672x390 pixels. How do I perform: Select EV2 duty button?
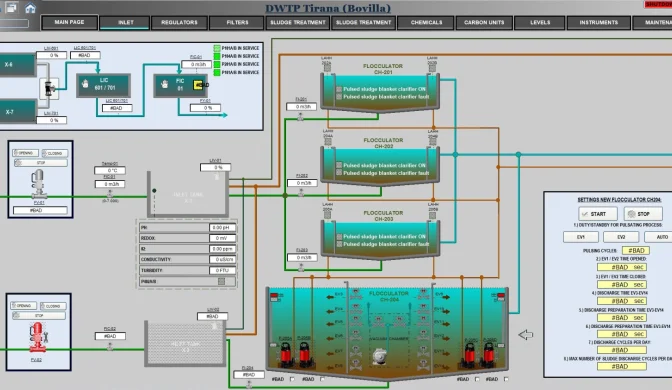(x=621, y=237)
